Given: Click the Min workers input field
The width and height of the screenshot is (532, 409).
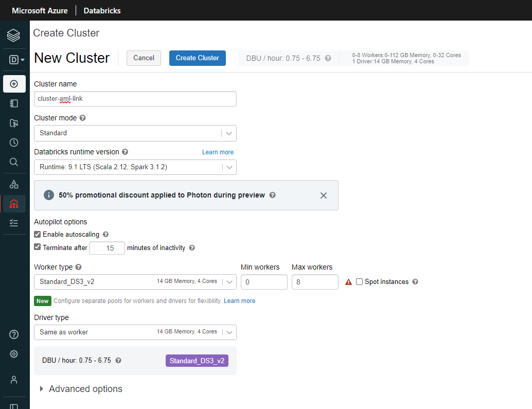Looking at the screenshot, I should tap(264, 282).
